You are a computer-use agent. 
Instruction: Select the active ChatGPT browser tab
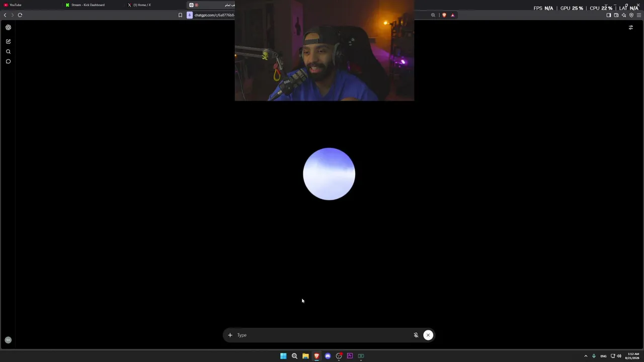click(211, 5)
